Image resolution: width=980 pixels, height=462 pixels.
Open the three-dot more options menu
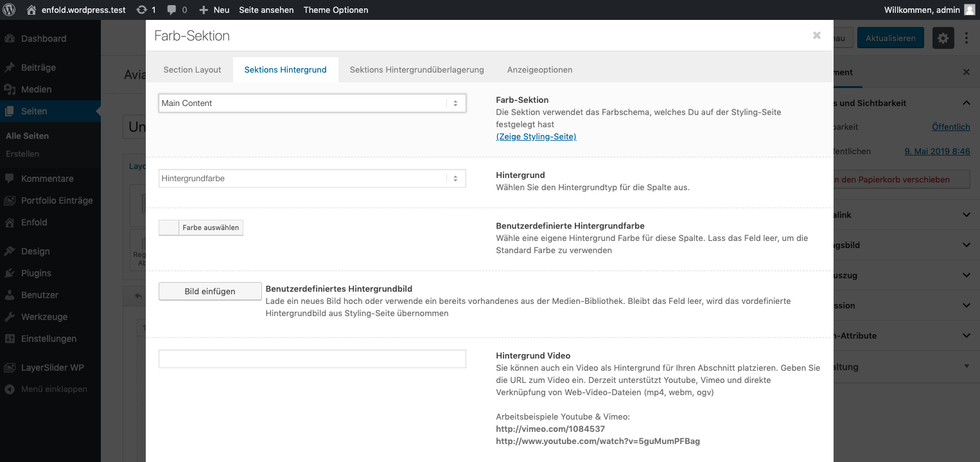pyautogui.click(x=967, y=38)
